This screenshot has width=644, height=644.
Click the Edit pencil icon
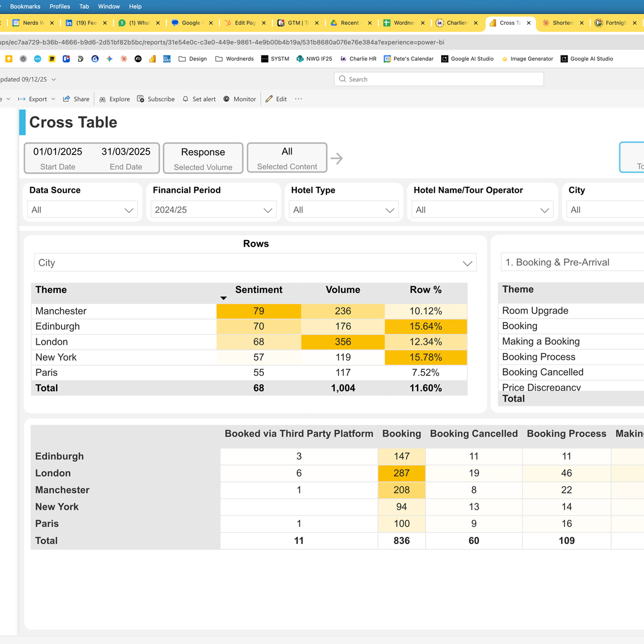click(x=269, y=99)
